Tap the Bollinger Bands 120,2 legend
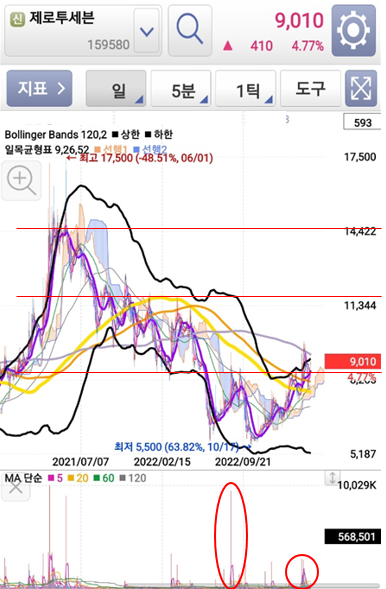The width and height of the screenshot is (386, 589). [56, 134]
